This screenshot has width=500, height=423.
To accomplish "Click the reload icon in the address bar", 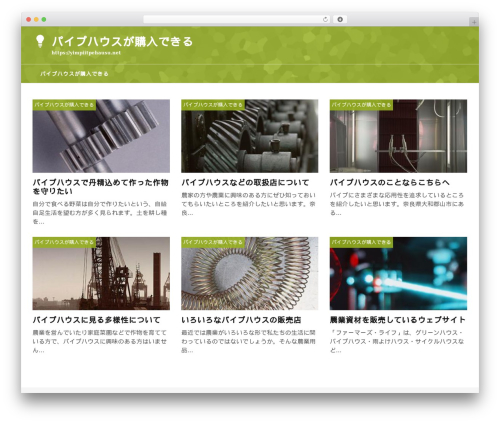I will 325,20.
